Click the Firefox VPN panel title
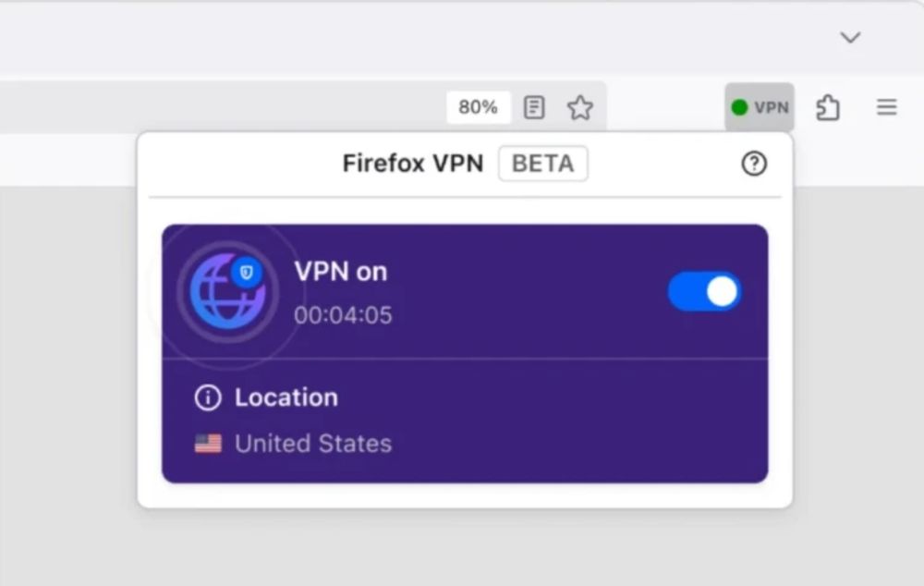Viewport: 924px width, 586px height. pyautogui.click(x=412, y=164)
